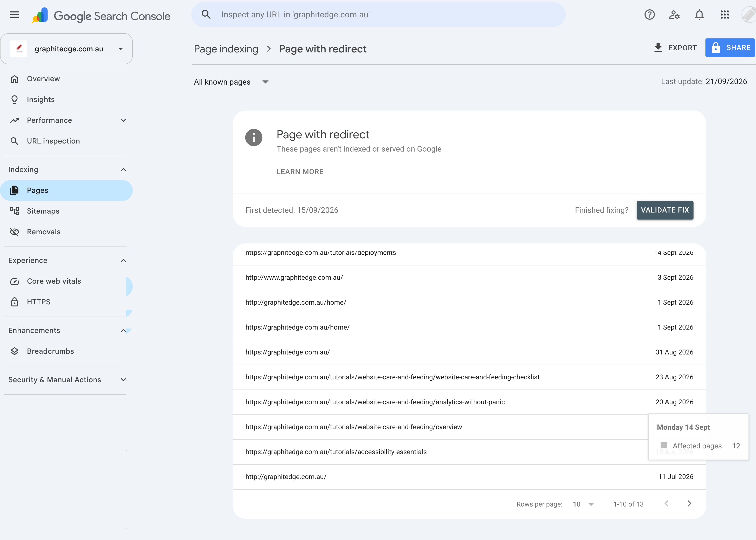Click the Breadcrumbs layers icon
Viewport: 756px width, 540px height.
pyautogui.click(x=15, y=351)
